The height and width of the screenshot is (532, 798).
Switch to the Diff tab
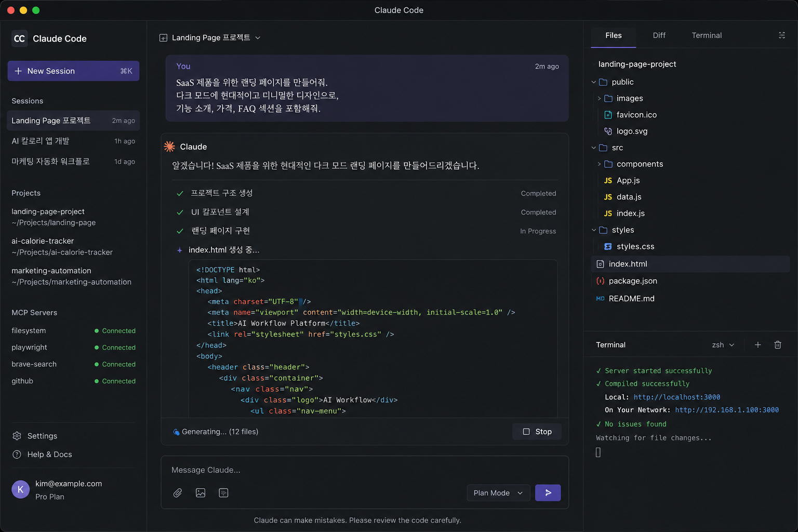659,35
